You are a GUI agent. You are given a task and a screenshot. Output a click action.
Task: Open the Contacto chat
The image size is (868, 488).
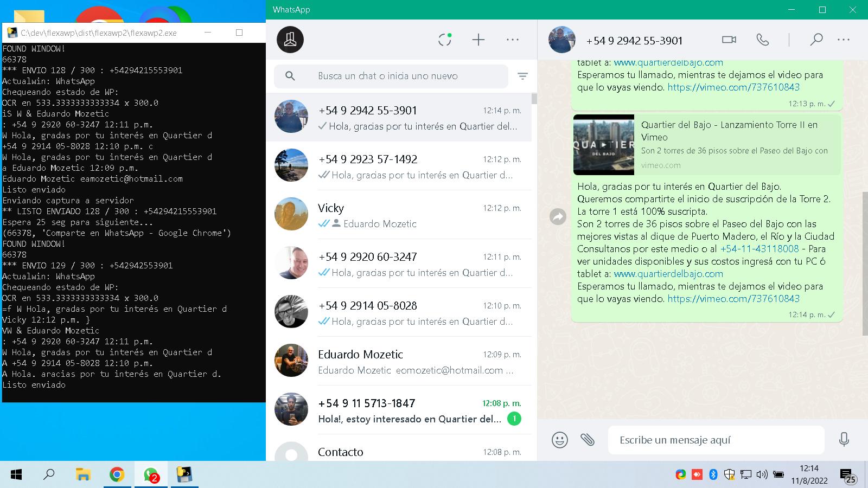(399, 448)
